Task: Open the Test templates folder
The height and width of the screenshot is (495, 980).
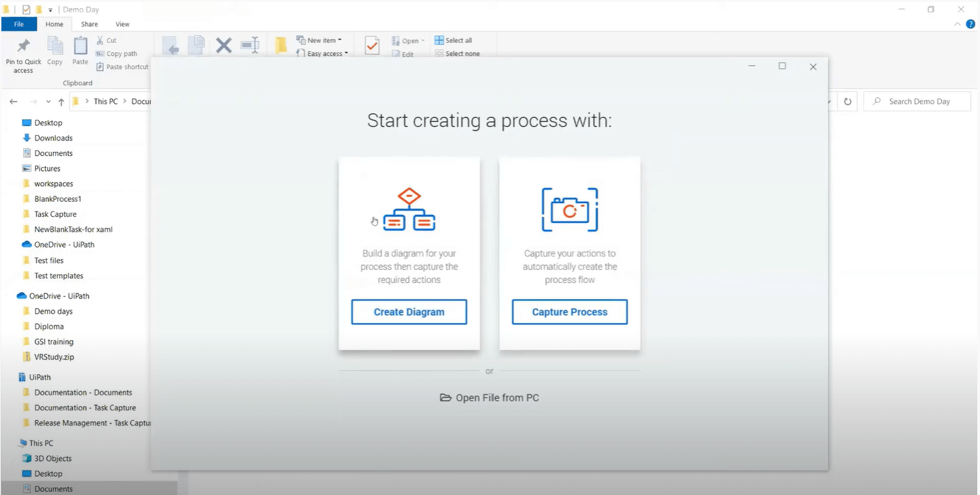Action: coord(59,276)
